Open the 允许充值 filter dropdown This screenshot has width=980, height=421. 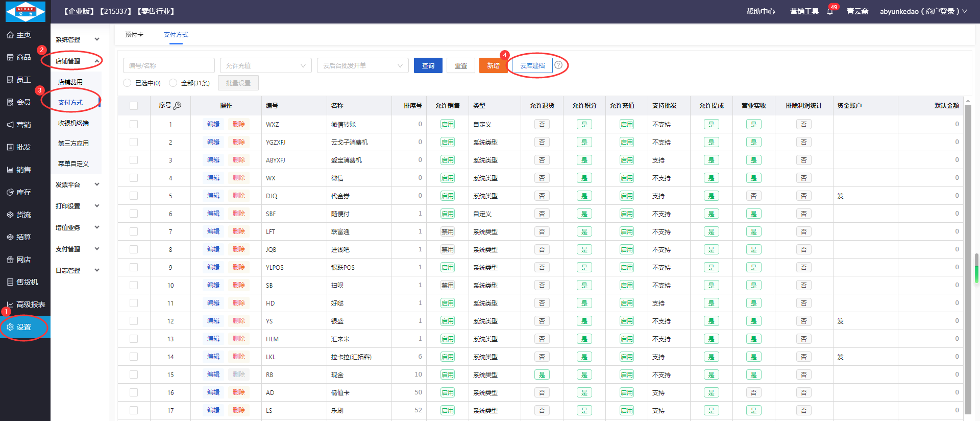(265, 65)
